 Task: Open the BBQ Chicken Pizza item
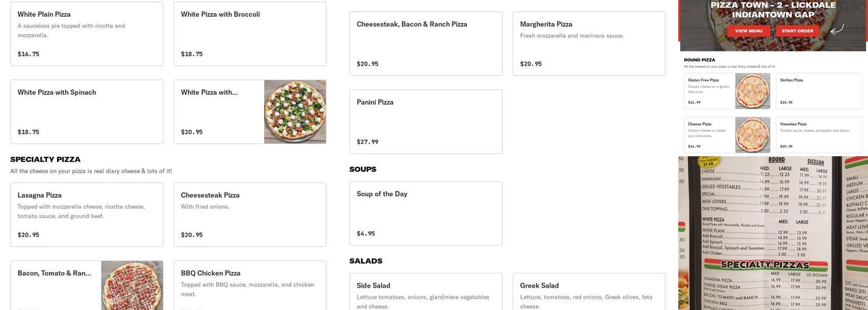click(250, 285)
